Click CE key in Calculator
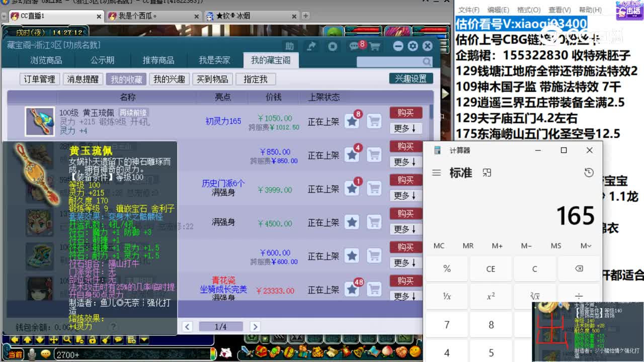 pos(491,268)
